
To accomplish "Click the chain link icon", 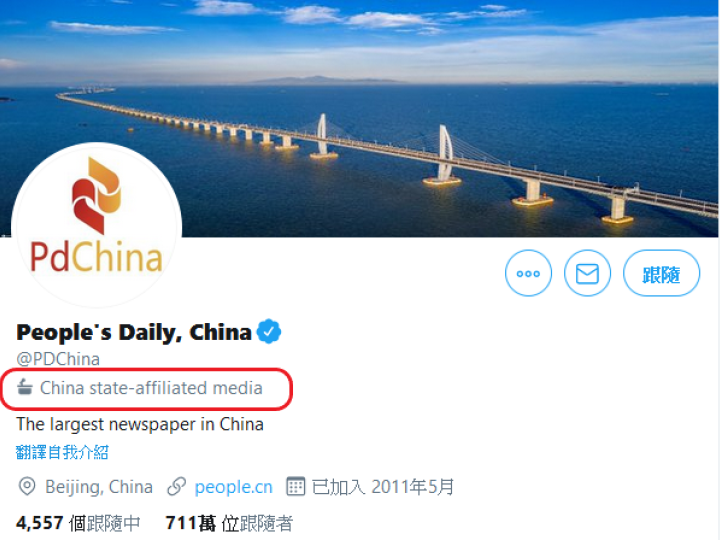I will [177, 487].
